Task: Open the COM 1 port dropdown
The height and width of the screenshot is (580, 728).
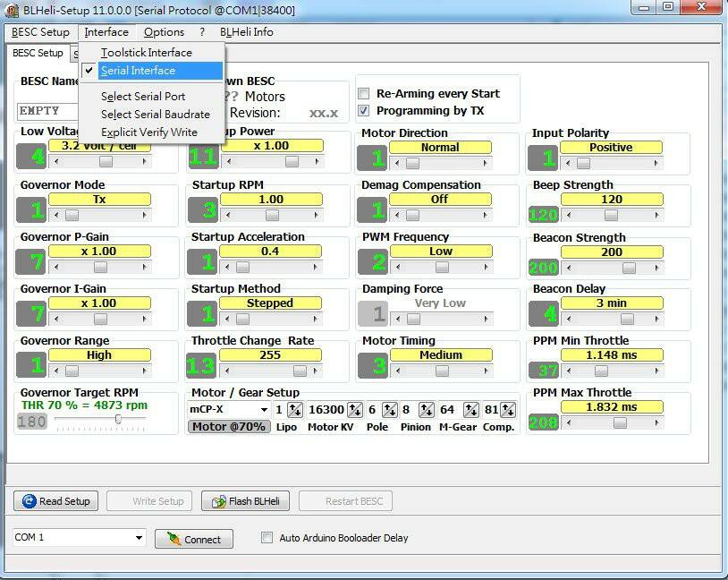Action: click(139, 538)
